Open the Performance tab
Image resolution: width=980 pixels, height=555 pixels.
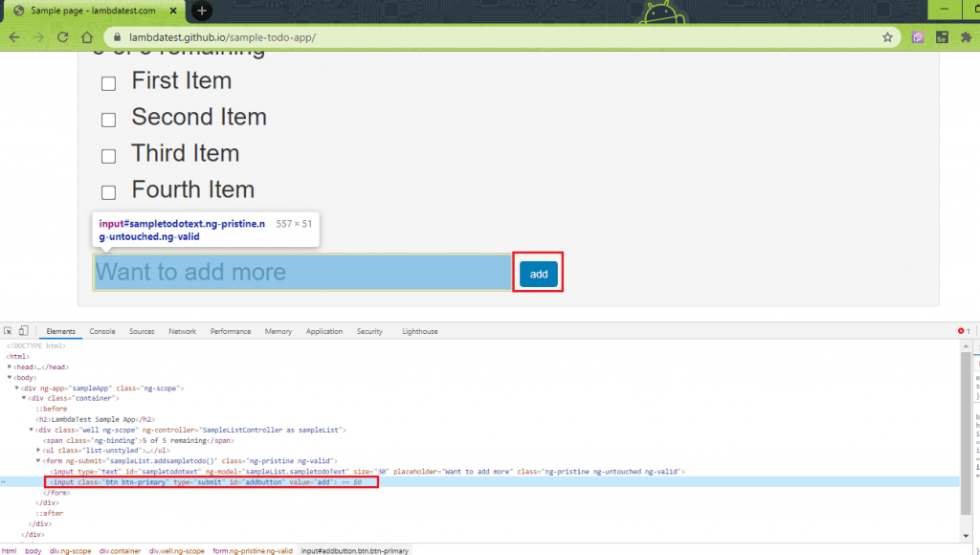tap(231, 331)
